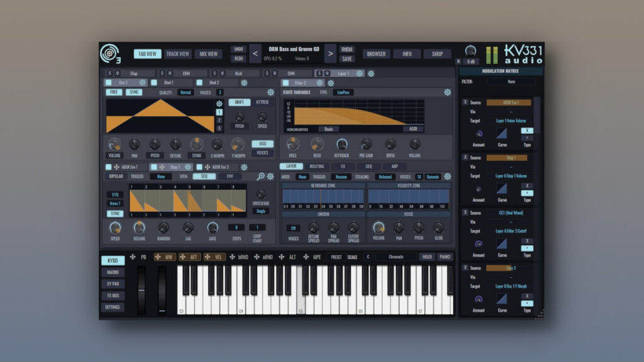
Task: Click the KV331 Audio logo
Action: (x=522, y=53)
